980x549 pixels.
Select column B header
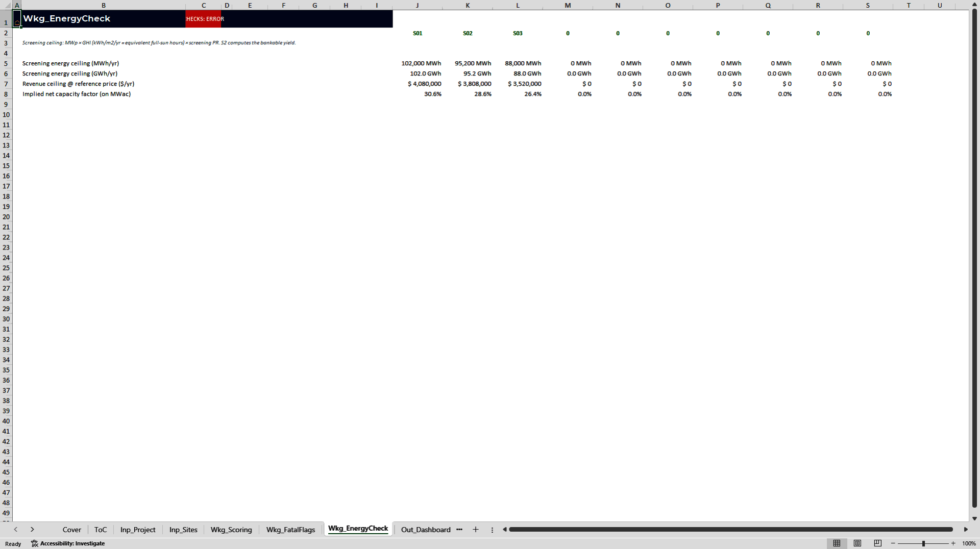point(104,5)
